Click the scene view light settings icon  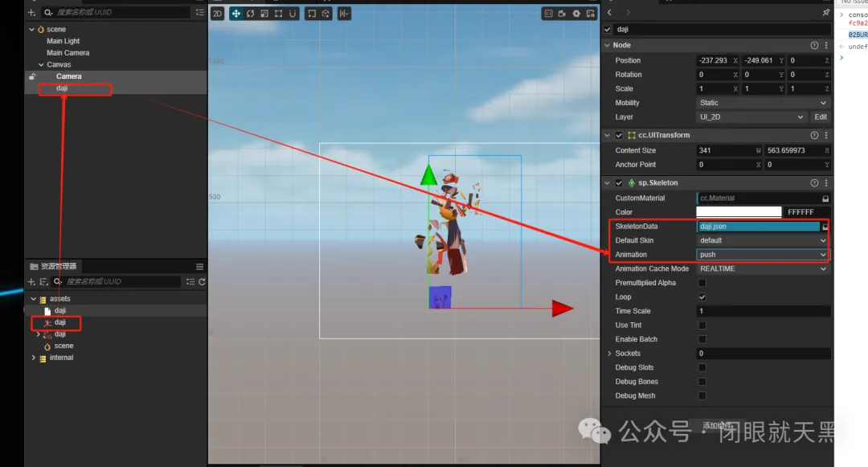591,14
